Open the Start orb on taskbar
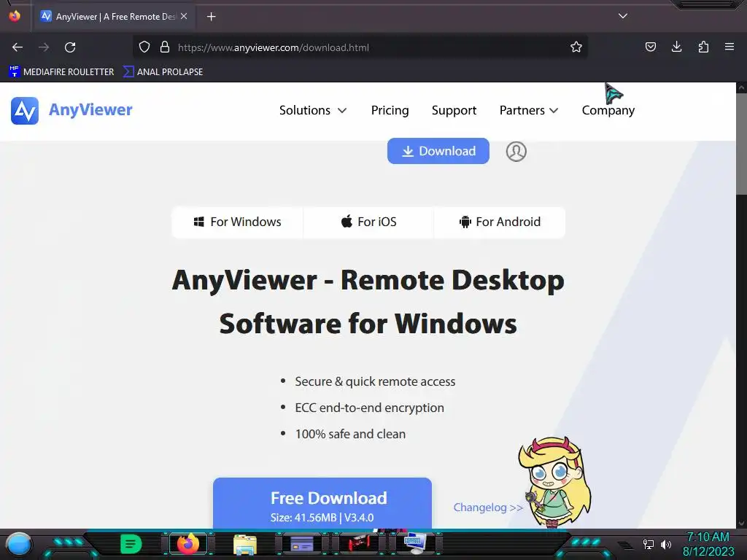This screenshot has width=747, height=560. click(19, 545)
